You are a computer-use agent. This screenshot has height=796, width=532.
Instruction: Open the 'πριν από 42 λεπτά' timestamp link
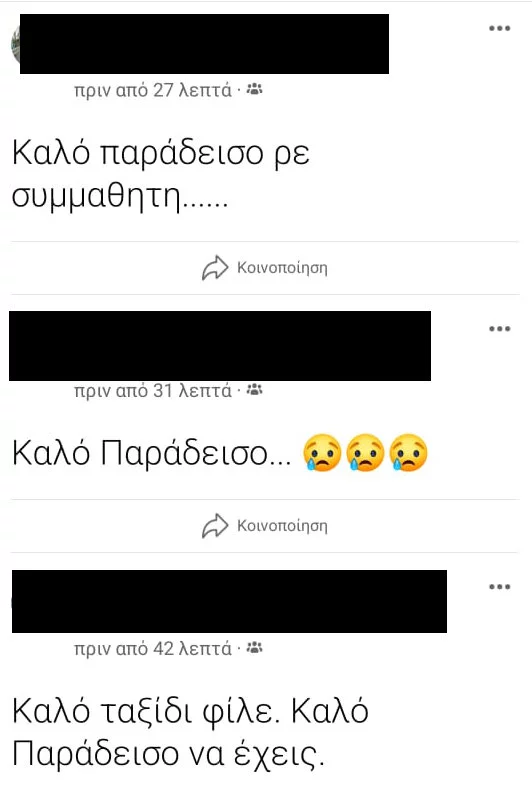pos(153,648)
